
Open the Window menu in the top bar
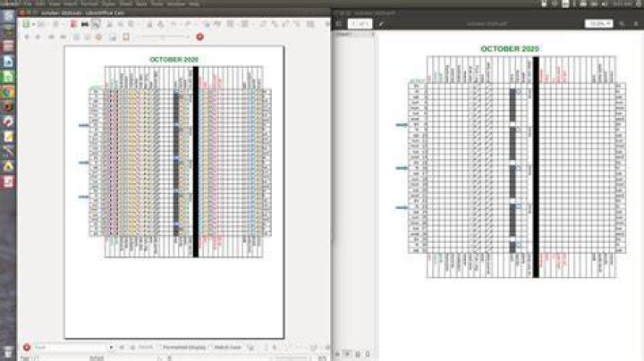pyautogui.click(x=176, y=4)
